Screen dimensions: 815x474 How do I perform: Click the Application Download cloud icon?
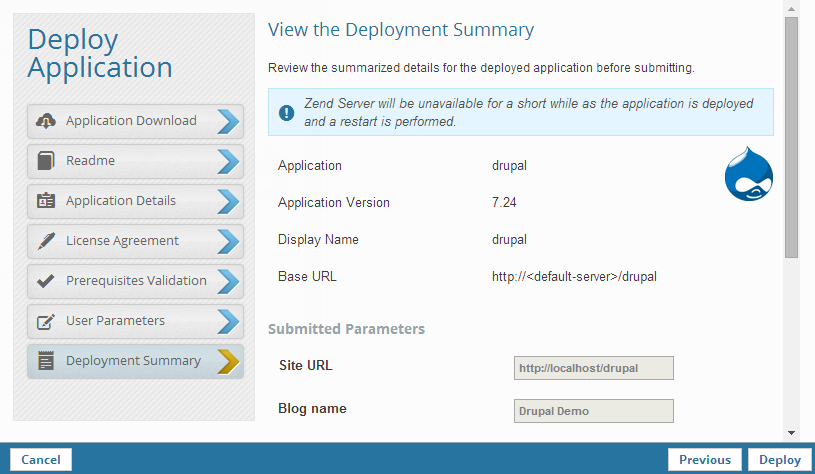45,121
